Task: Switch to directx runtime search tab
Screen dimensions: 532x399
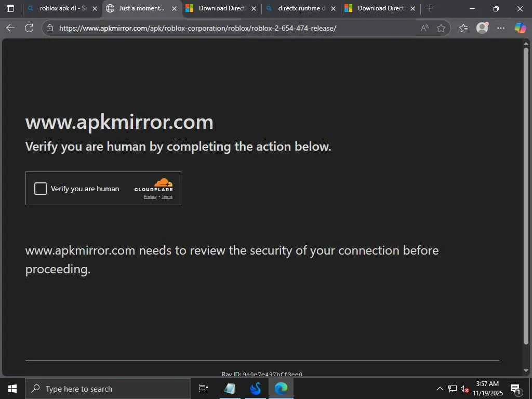Action: (x=301, y=8)
